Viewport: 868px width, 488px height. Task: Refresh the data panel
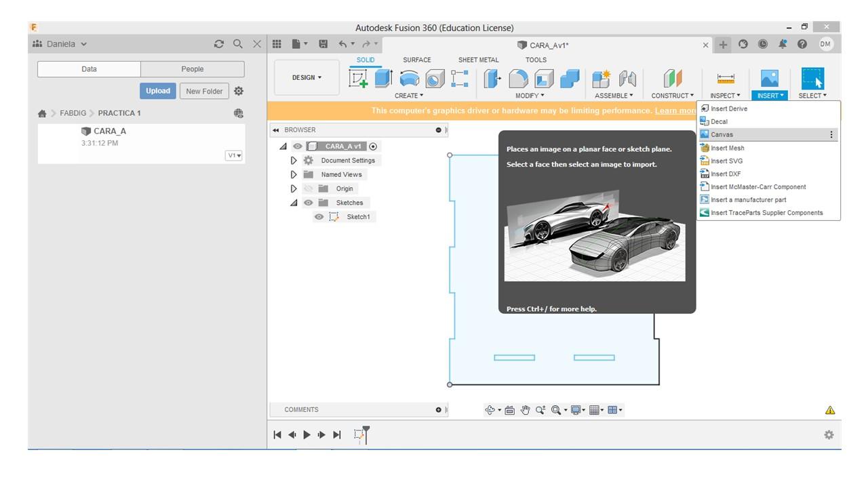[218, 44]
